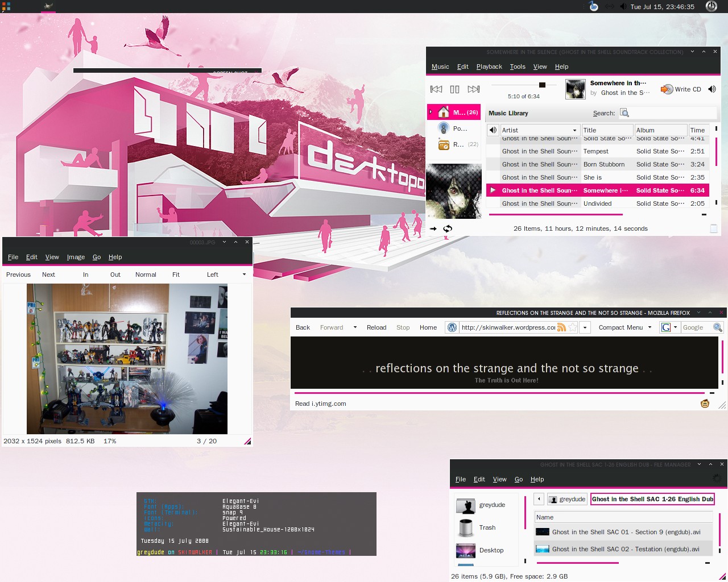
Task: Click the path bar back arrow in file manager
Action: click(x=539, y=499)
